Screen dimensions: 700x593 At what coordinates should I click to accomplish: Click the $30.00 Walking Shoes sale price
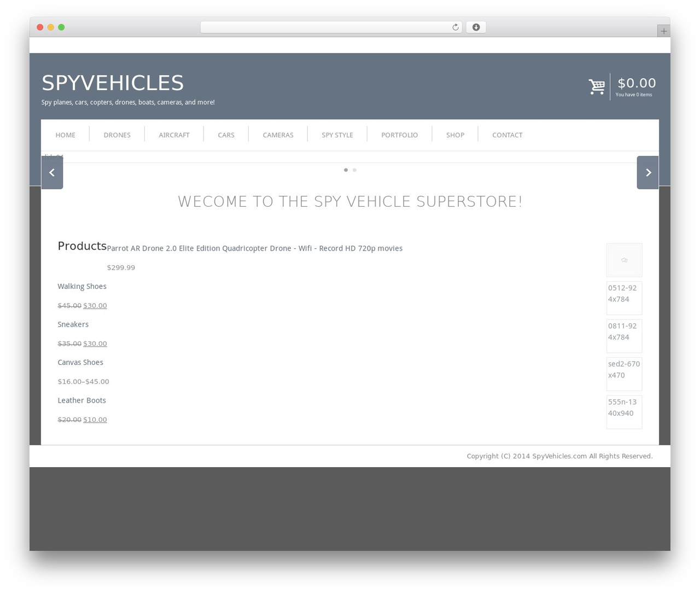point(95,306)
